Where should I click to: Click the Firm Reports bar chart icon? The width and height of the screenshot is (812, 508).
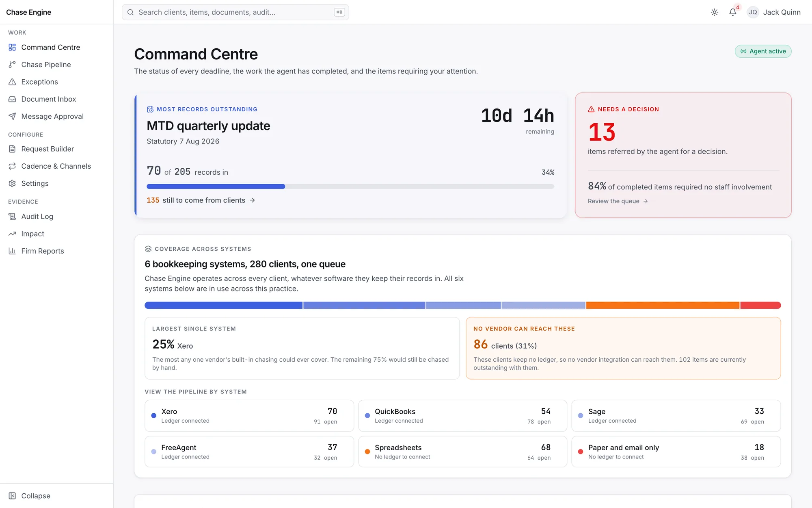[12, 251]
